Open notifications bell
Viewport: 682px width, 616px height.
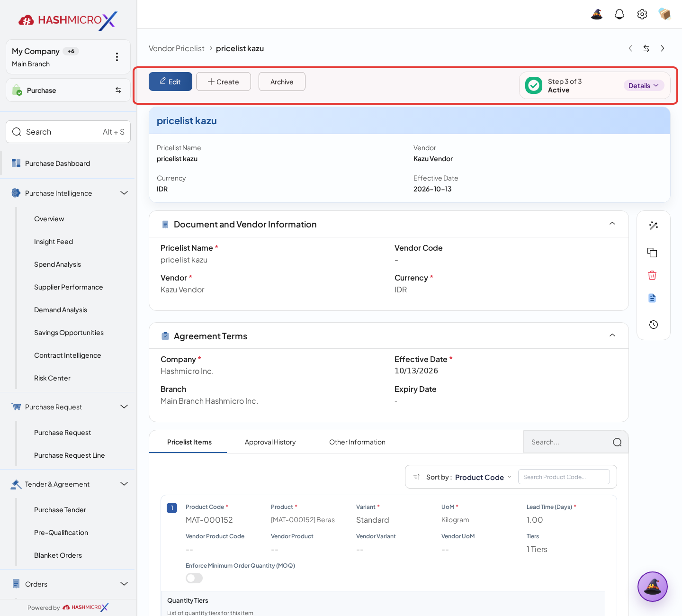(x=619, y=14)
